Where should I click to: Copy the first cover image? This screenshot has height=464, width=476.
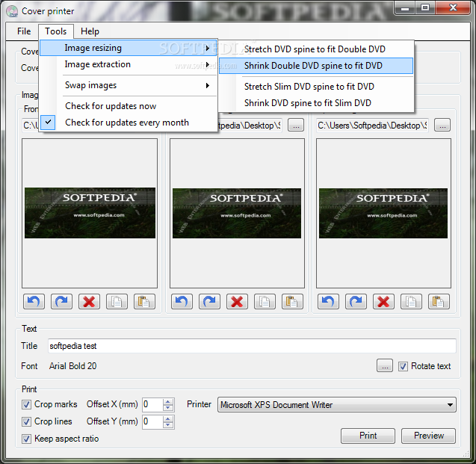click(x=117, y=301)
